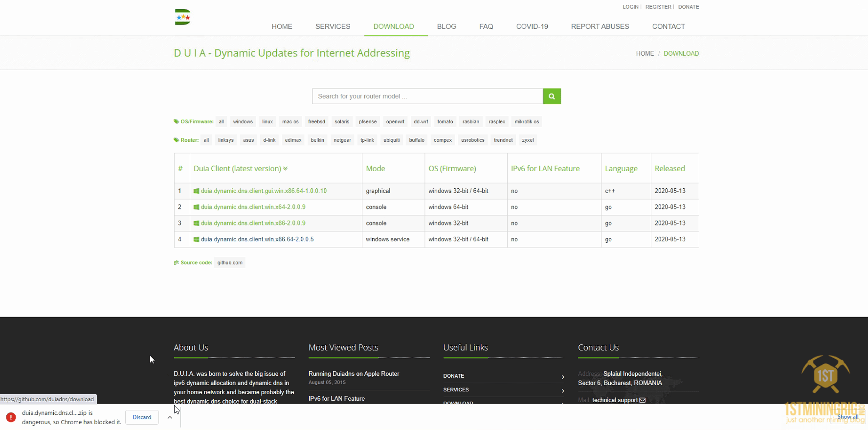Filter OS/Firmware by pfsense
This screenshot has width=868, height=430.
(368, 122)
